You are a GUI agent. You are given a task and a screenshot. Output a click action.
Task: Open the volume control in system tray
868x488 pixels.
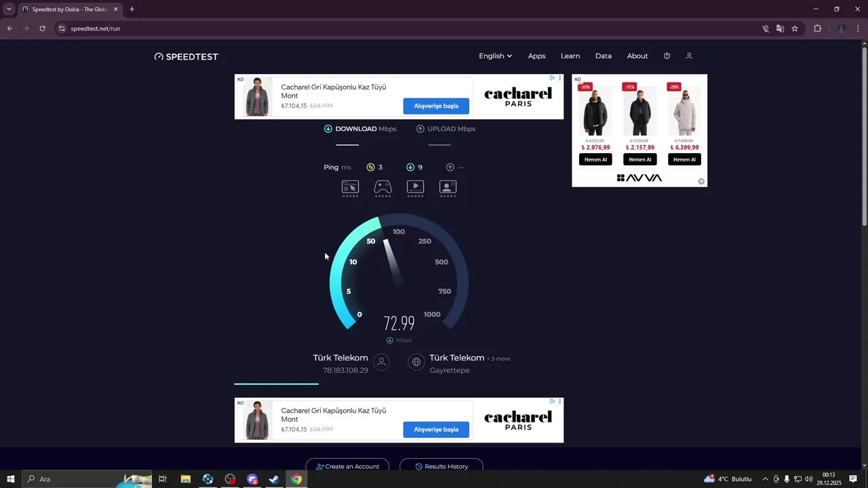808,479
